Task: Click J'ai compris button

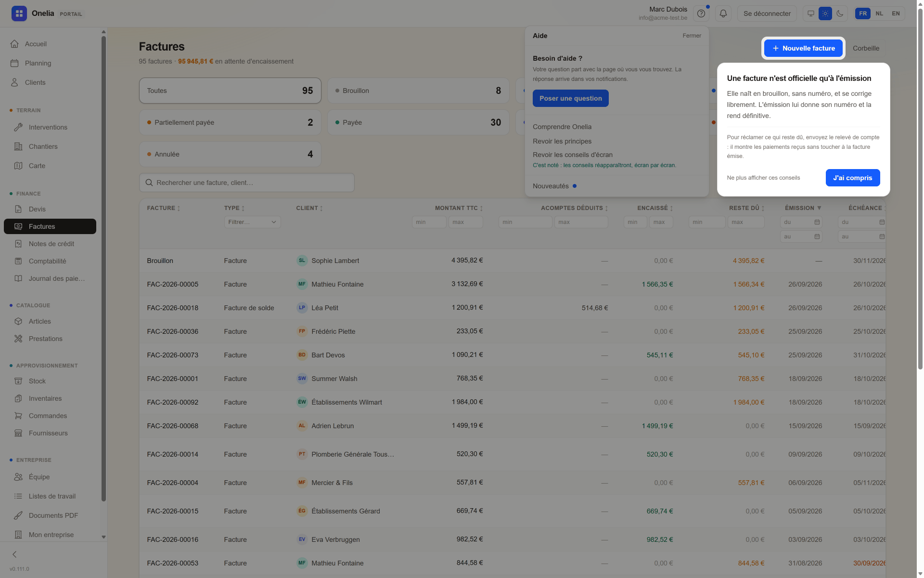Action: click(853, 178)
